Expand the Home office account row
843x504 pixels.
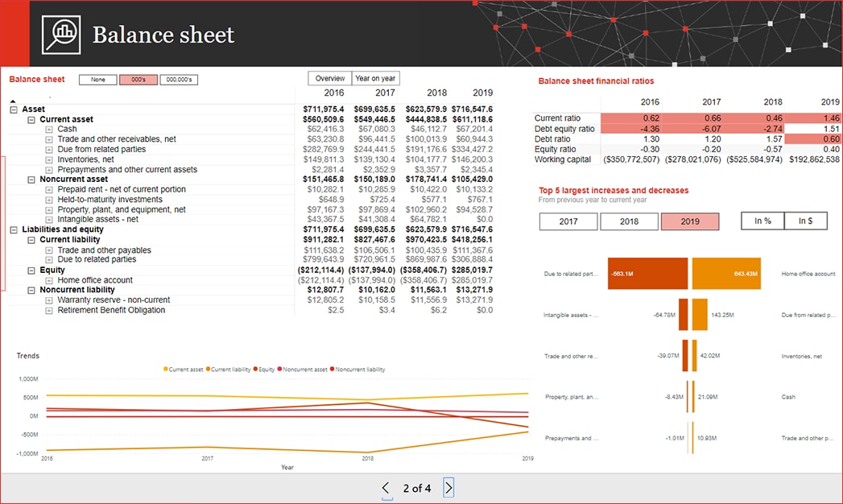coord(49,280)
